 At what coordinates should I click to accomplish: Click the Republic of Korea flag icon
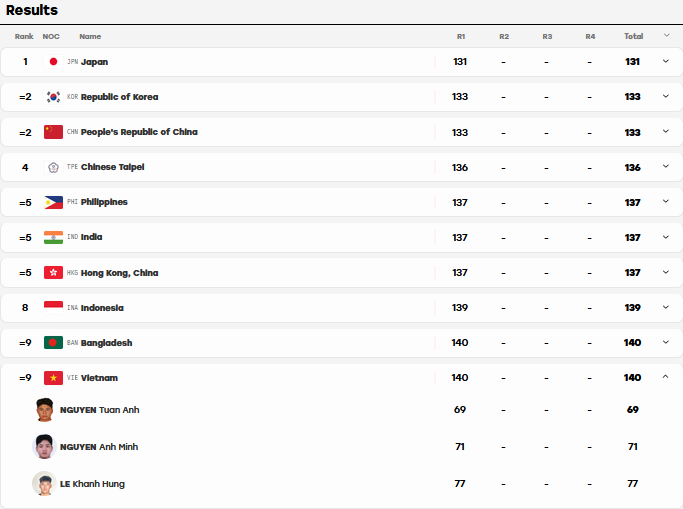click(53, 97)
